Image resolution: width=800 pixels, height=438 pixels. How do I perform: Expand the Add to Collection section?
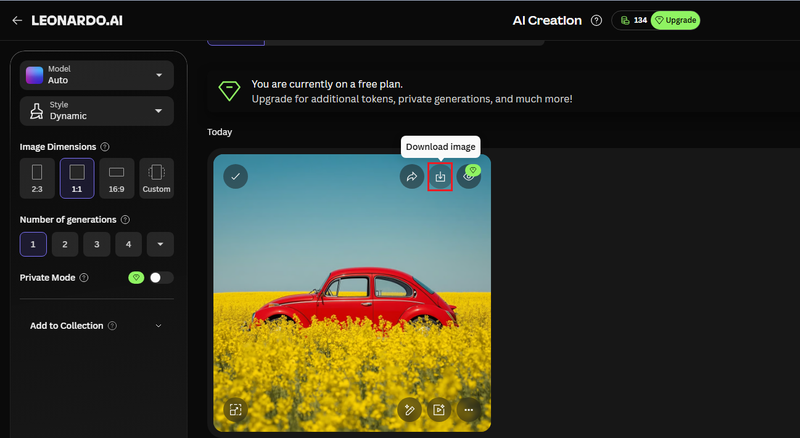(x=97, y=326)
